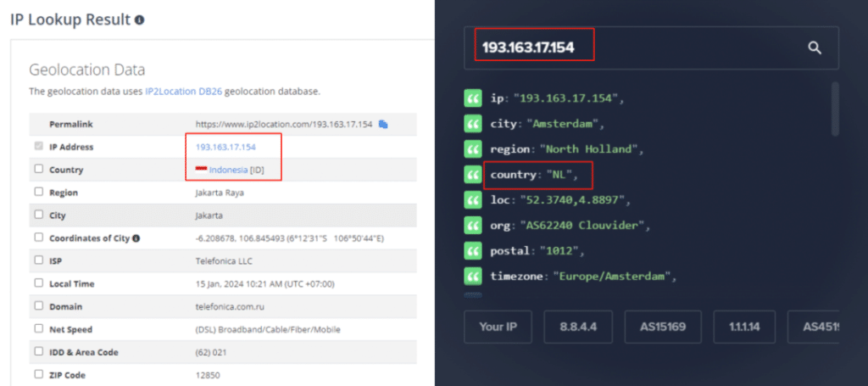Click the green quote icon beside the org field
This screenshot has width=868, height=386.
[x=472, y=226]
